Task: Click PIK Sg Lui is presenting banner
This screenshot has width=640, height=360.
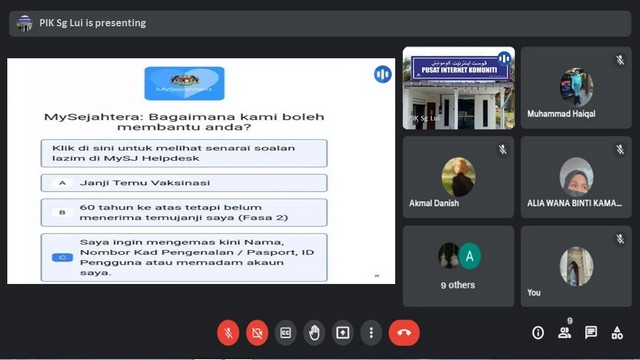Action: pos(320,23)
